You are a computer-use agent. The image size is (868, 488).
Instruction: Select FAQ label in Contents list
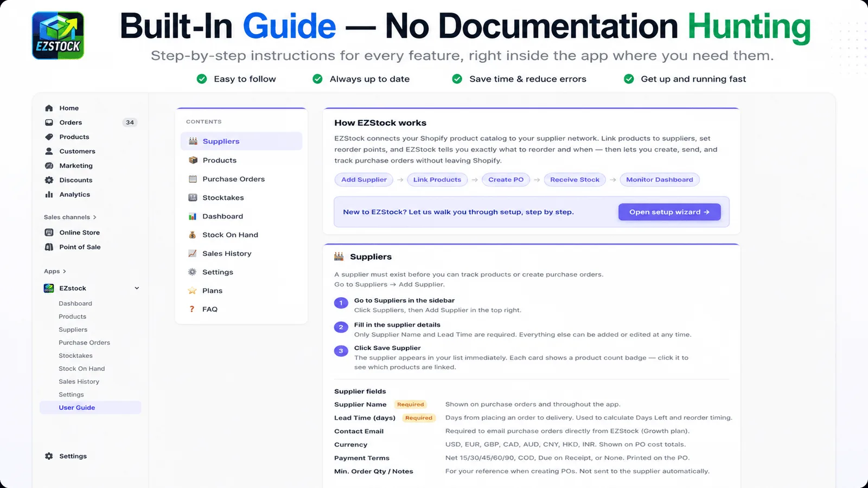[210, 309]
